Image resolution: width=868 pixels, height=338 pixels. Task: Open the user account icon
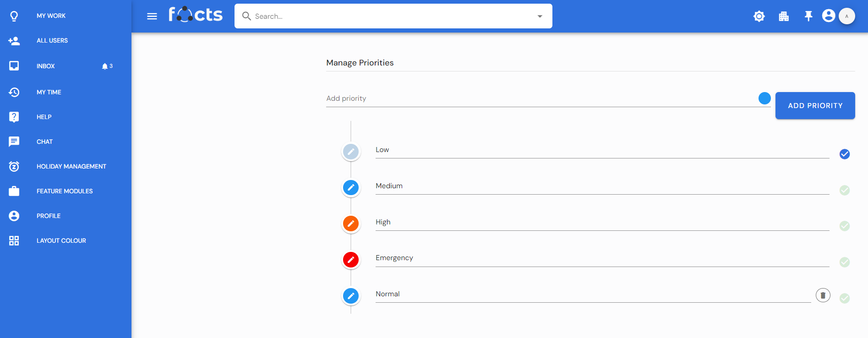pos(828,16)
